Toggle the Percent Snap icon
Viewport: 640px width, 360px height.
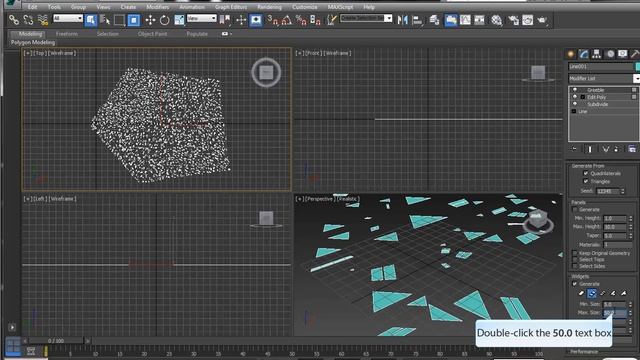click(x=301, y=20)
